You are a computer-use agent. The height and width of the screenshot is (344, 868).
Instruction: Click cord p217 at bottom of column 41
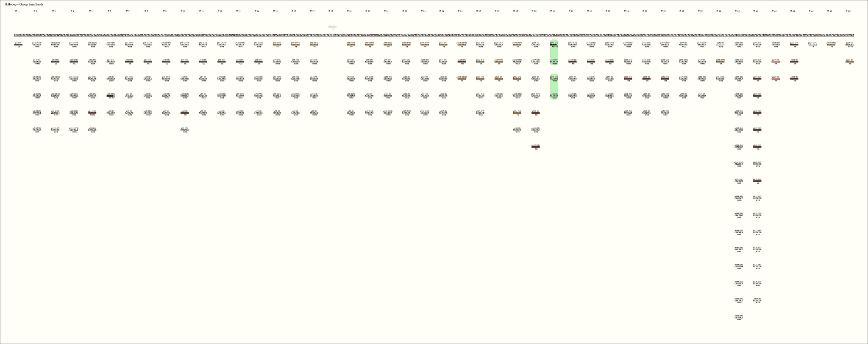click(757, 301)
